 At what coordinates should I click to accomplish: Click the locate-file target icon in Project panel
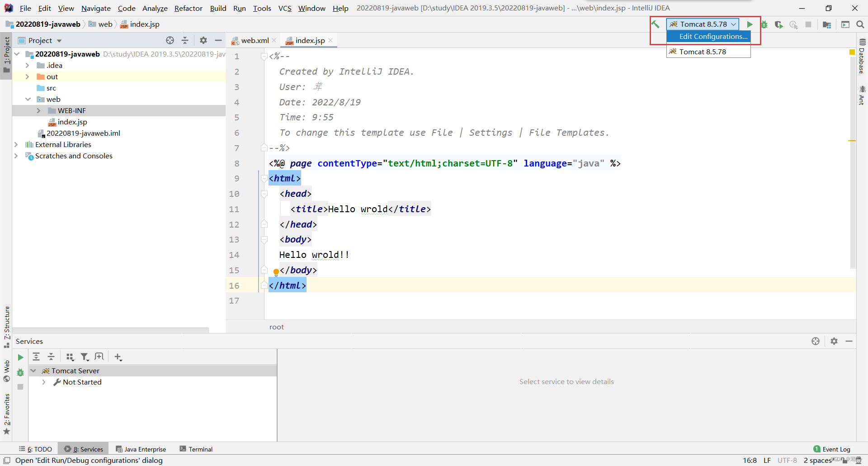(x=170, y=40)
